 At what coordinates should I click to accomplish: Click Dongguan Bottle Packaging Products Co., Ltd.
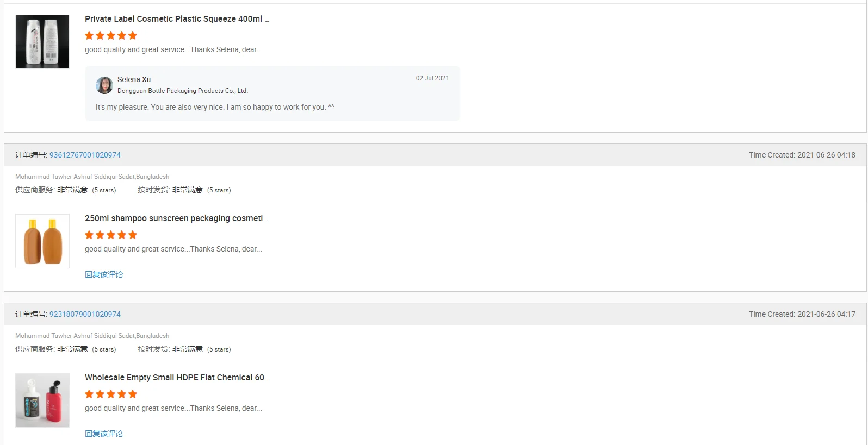point(182,91)
